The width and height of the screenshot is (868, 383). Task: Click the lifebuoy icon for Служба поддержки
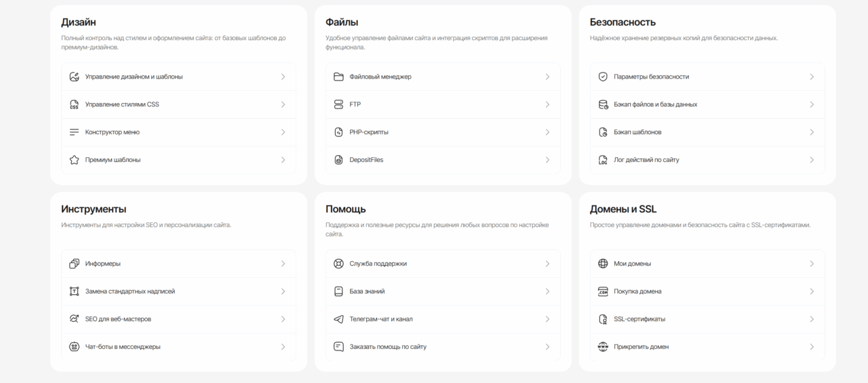tap(339, 264)
